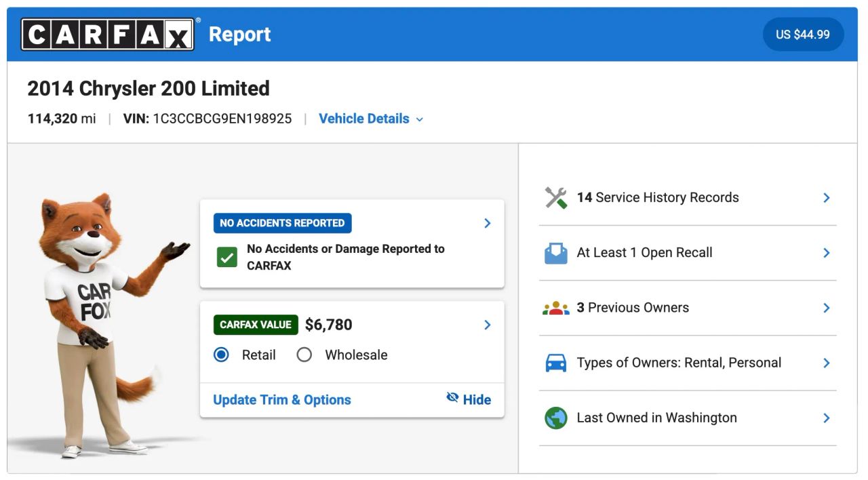Screen dimensions: 868x480
Task: Expand the Vehicle Details dropdown
Action: point(371,119)
